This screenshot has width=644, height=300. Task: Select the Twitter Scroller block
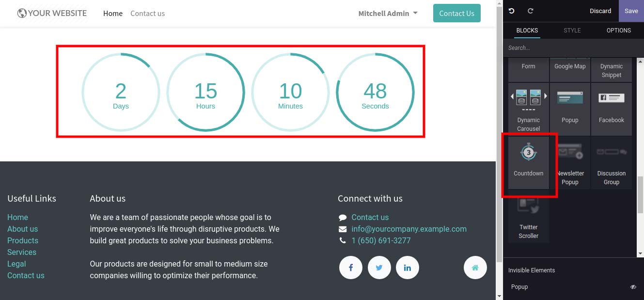[x=529, y=216]
